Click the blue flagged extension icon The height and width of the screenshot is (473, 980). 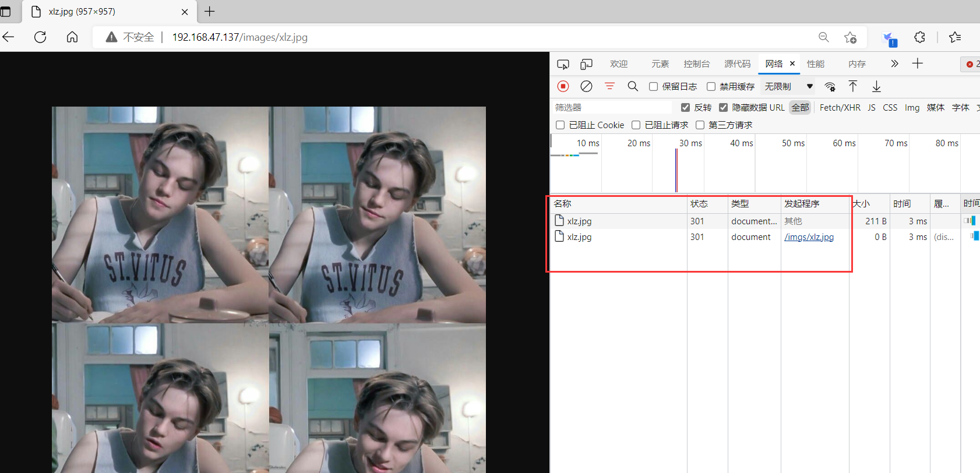[890, 39]
